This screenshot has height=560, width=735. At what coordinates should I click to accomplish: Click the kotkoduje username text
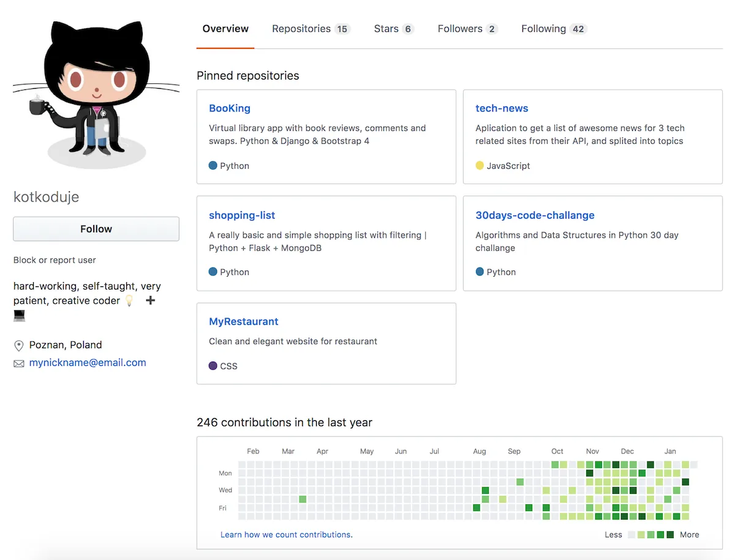pos(47,197)
